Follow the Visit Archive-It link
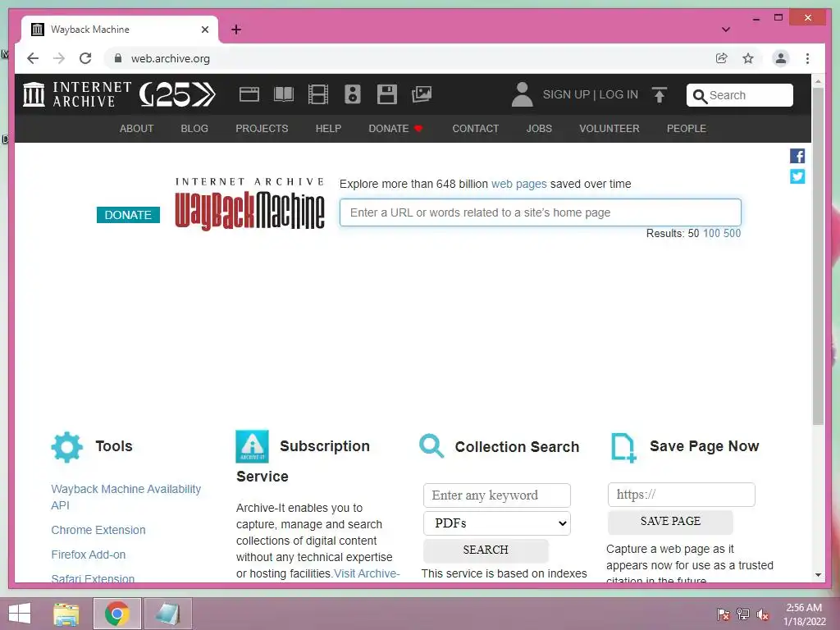 (x=367, y=573)
